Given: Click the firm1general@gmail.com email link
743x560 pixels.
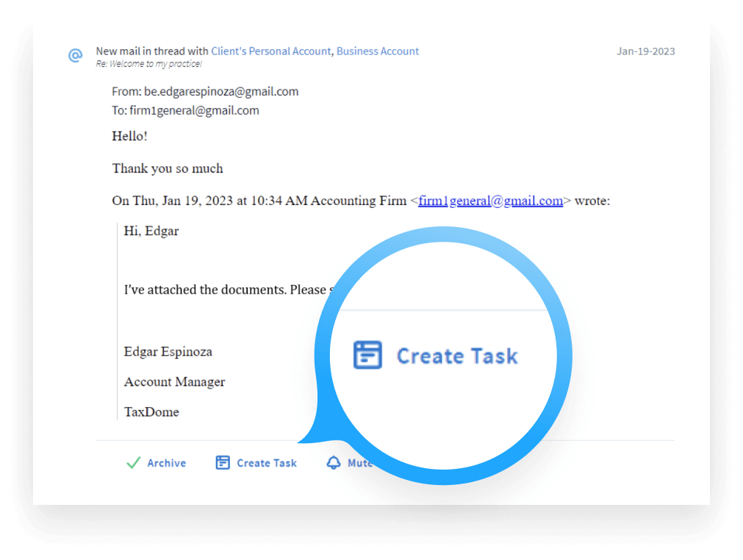Looking at the screenshot, I should [x=489, y=201].
